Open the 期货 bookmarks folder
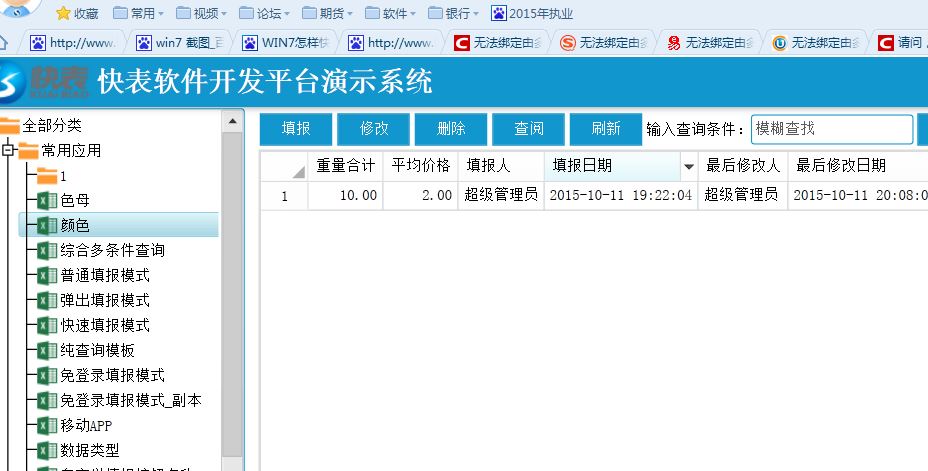The height and width of the screenshot is (471, 928). pyautogui.click(x=327, y=13)
